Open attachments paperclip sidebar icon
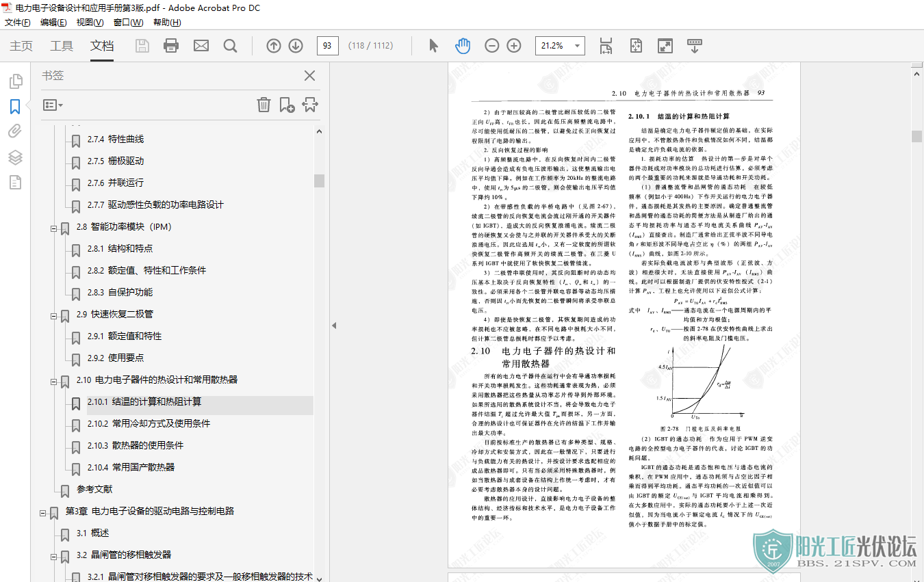Image resolution: width=924 pixels, height=582 pixels. click(x=15, y=131)
